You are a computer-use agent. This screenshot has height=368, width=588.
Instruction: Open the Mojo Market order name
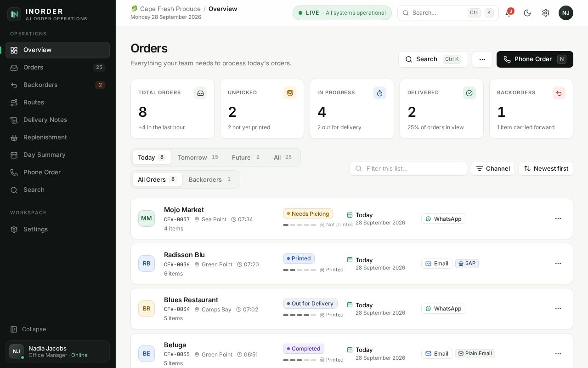(x=184, y=210)
